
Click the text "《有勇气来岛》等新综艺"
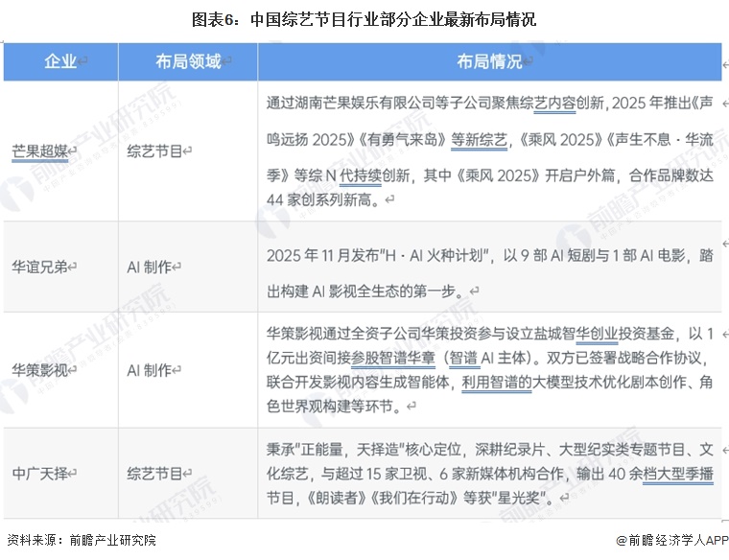pyautogui.click(x=432, y=139)
